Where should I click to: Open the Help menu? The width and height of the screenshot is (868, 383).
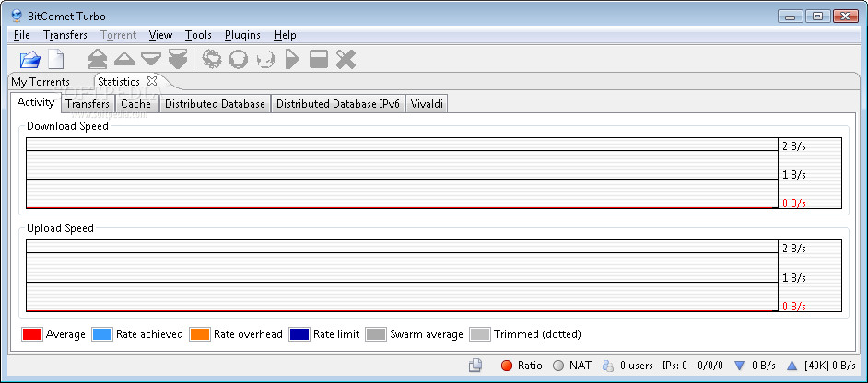click(x=285, y=35)
